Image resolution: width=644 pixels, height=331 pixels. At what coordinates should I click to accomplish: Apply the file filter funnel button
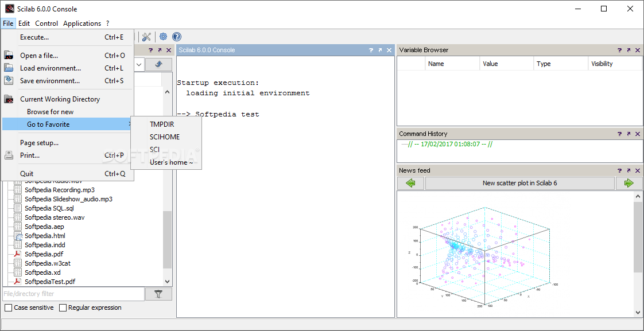[158, 294]
